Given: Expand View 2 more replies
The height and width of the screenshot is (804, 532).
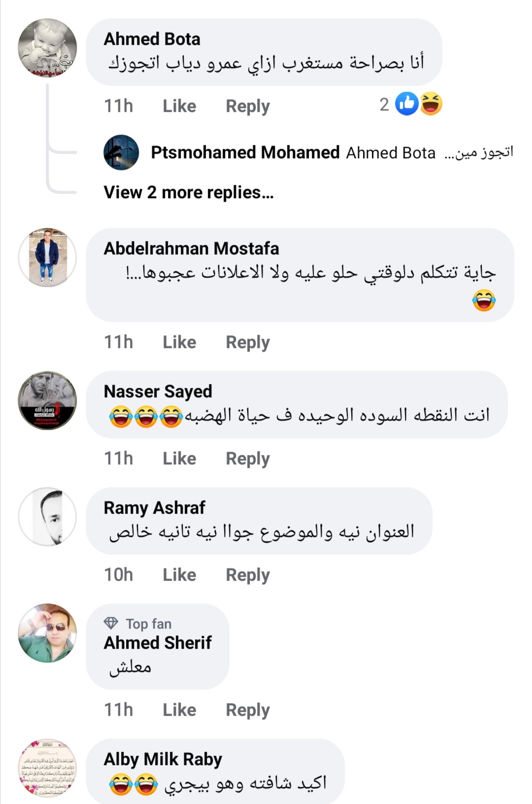Looking at the screenshot, I should coord(188,192).
